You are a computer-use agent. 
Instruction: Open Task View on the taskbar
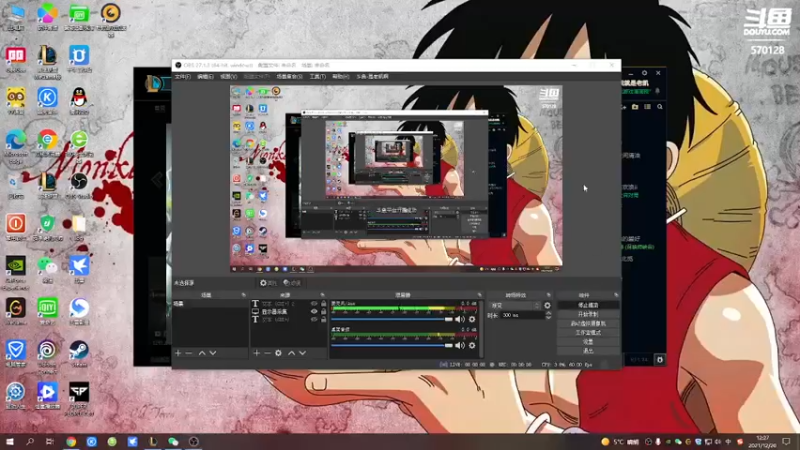click(49, 441)
